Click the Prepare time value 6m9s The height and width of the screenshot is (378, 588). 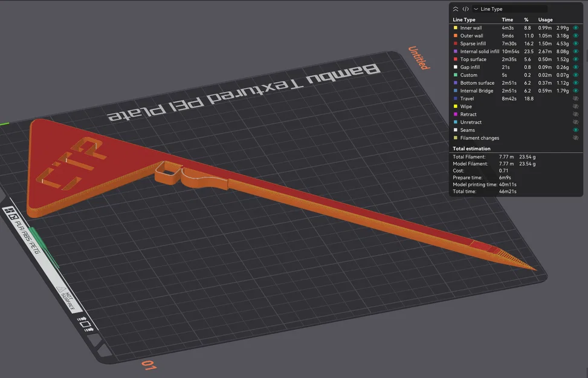pos(505,178)
